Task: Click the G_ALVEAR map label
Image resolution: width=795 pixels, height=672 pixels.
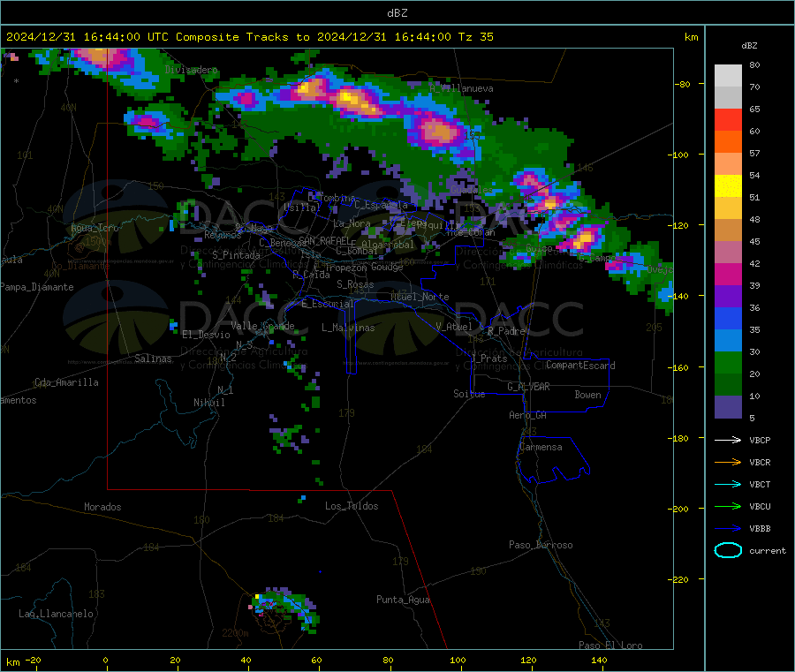Action: tap(528, 387)
